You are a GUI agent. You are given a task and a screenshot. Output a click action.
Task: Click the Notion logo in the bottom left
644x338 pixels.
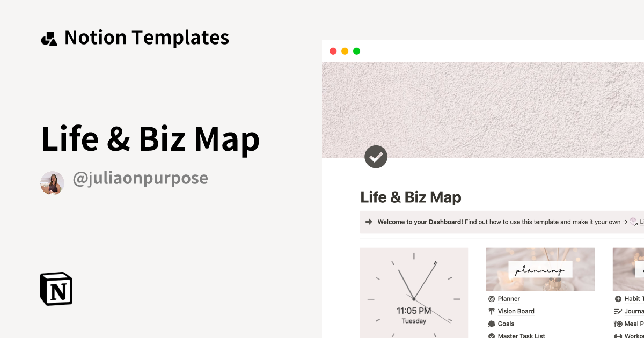(x=56, y=289)
